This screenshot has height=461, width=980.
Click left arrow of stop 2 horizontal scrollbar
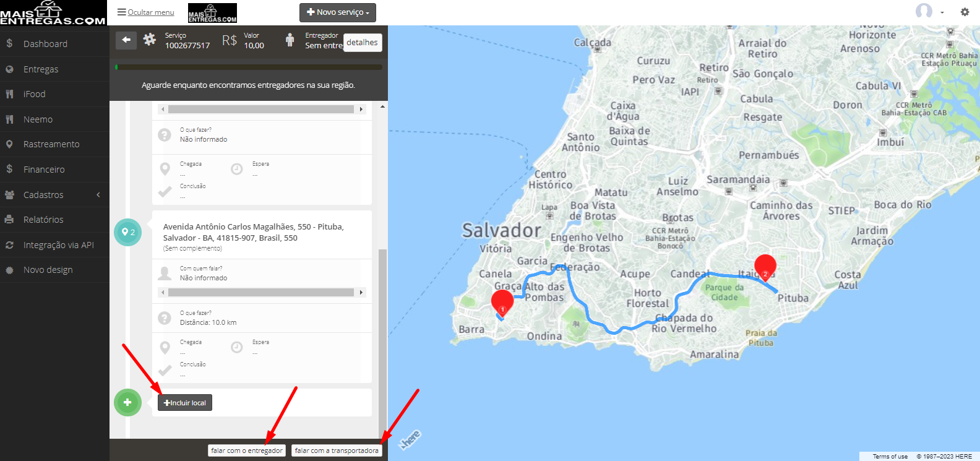(x=163, y=292)
